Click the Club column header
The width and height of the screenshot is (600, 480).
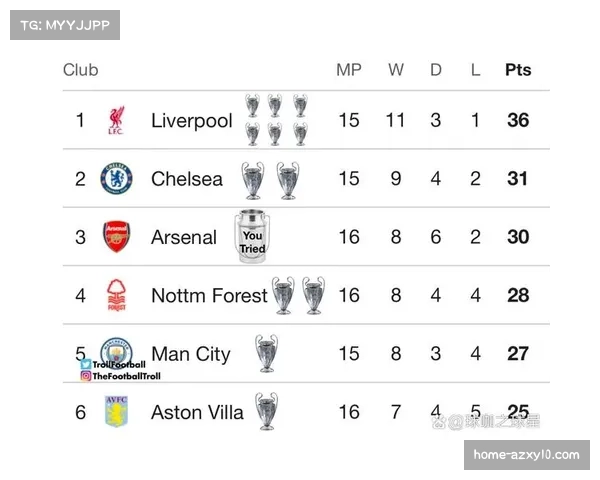81,70
